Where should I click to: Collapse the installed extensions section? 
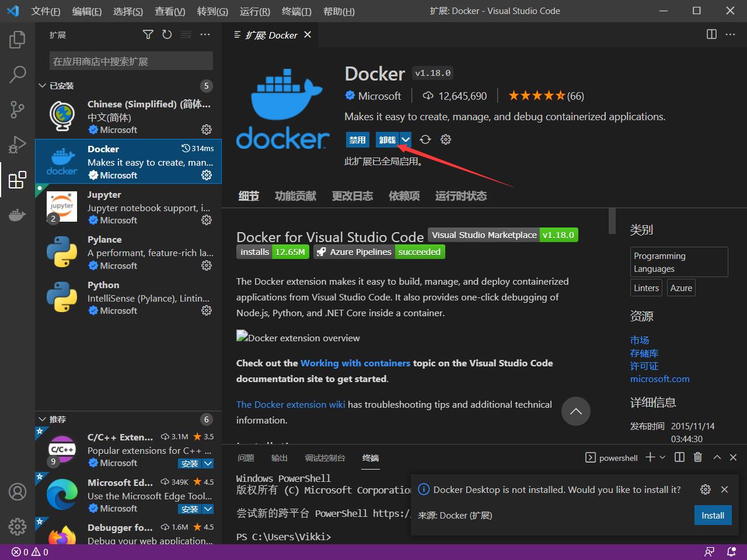[42, 86]
